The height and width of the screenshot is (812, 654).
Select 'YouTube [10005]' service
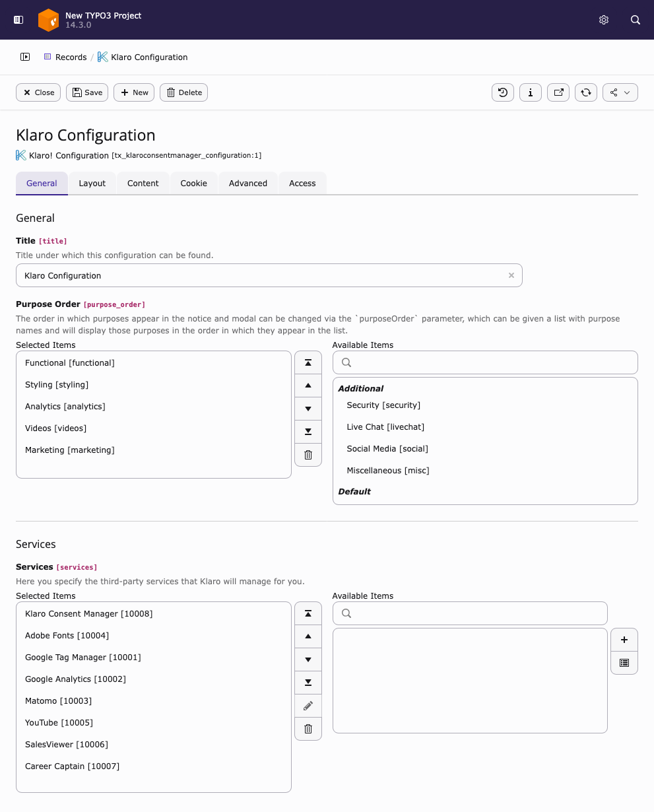(154, 722)
